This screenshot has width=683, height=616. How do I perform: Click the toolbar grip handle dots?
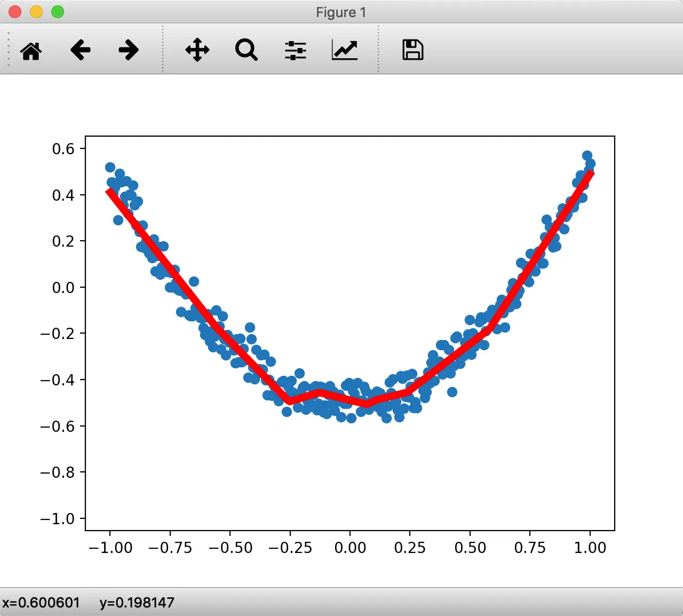pos(9,49)
